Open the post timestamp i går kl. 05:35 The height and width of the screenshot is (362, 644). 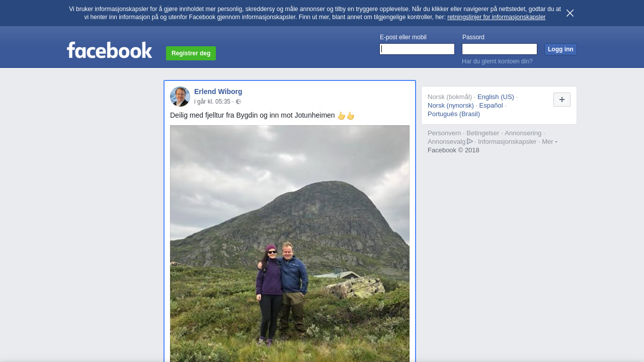pos(212,102)
